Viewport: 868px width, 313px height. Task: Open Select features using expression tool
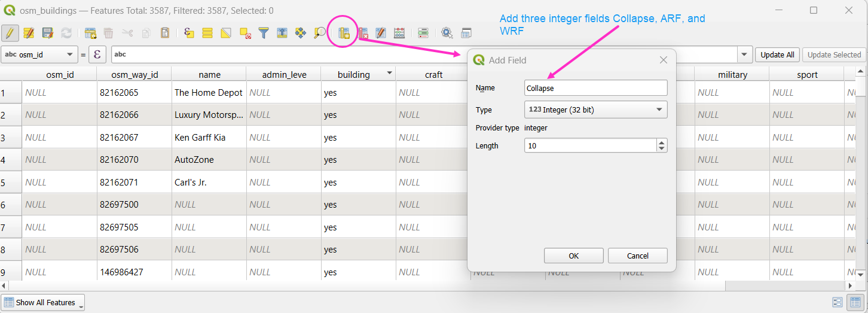190,33
